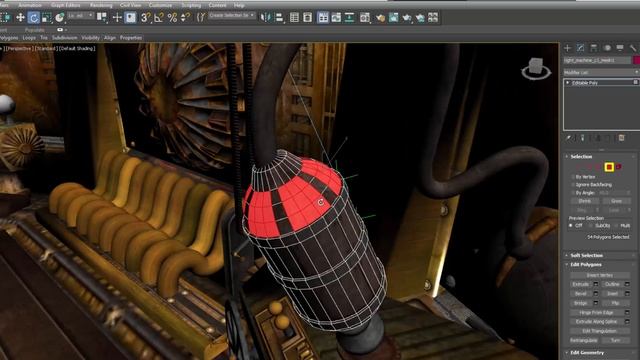Screen dimensions: 640x360
Task: Toggle Percent Snap icon
Action: (172, 18)
